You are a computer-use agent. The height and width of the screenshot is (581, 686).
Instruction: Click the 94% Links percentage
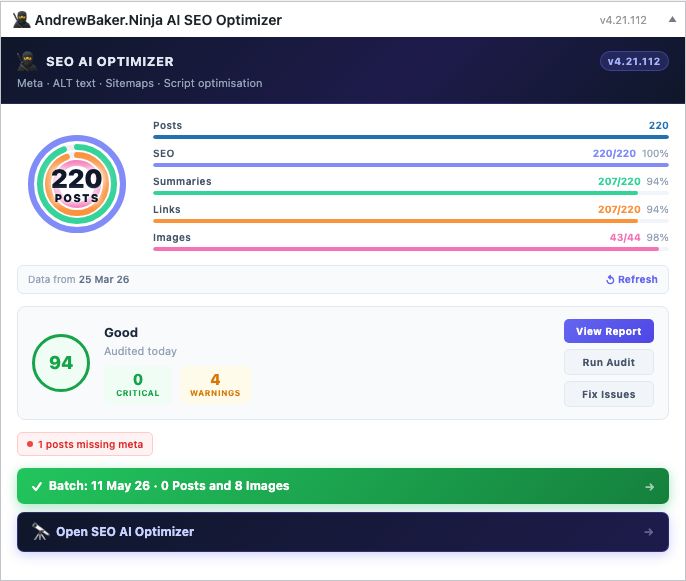coord(657,210)
